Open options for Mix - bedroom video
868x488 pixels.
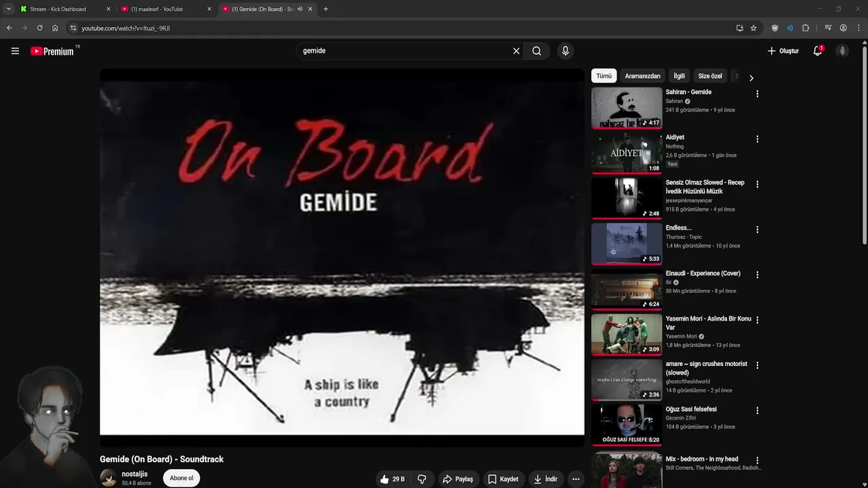pyautogui.click(x=757, y=460)
